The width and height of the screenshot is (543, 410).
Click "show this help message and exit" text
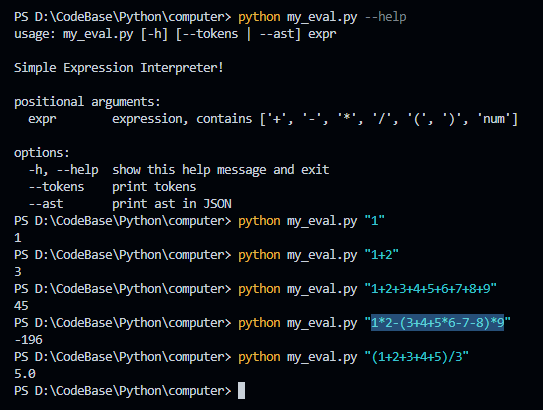click(x=221, y=170)
